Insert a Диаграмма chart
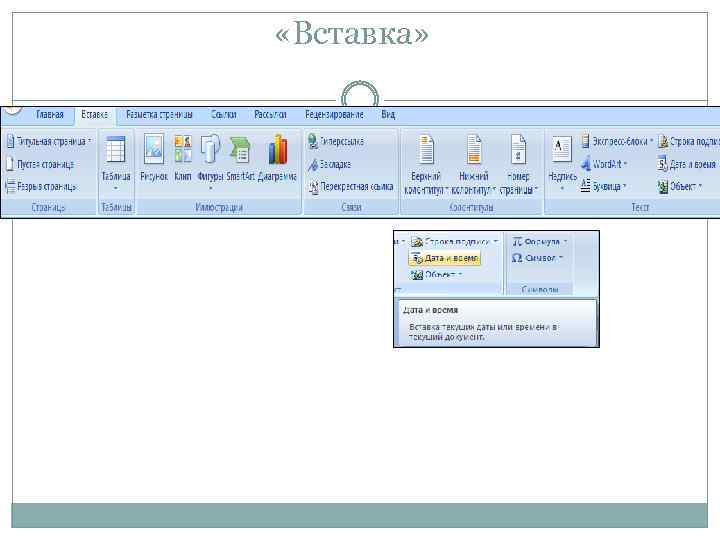720x540 pixels. pyautogui.click(x=277, y=158)
